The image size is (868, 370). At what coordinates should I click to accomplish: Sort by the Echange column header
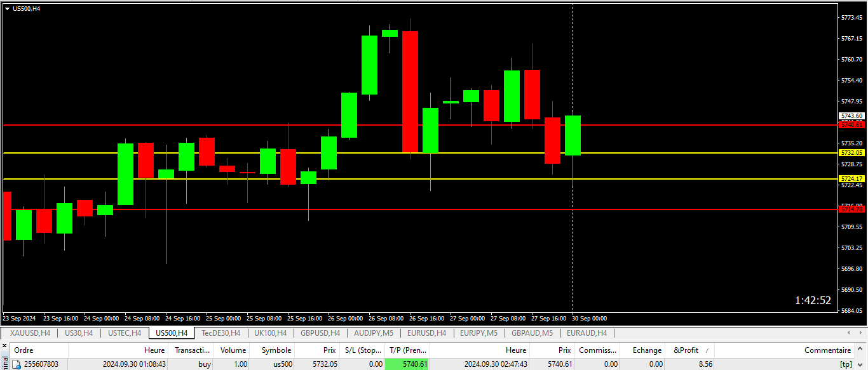pyautogui.click(x=643, y=350)
